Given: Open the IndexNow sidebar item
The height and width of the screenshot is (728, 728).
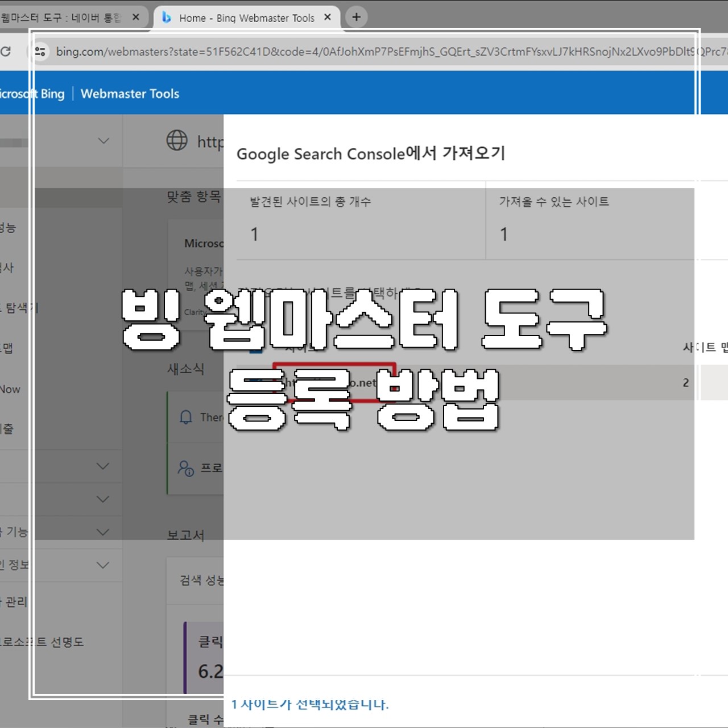Looking at the screenshot, I should [10, 390].
